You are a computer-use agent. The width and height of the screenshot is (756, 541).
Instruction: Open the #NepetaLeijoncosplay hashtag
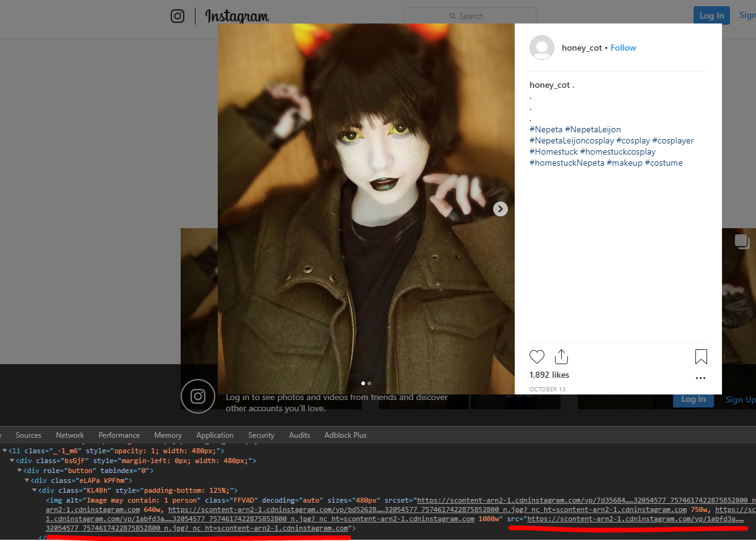(572, 140)
